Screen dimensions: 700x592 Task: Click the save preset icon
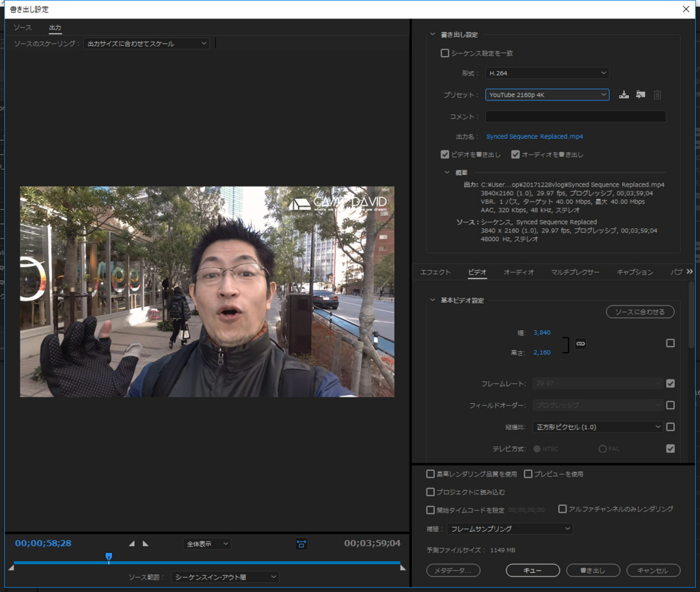point(623,94)
